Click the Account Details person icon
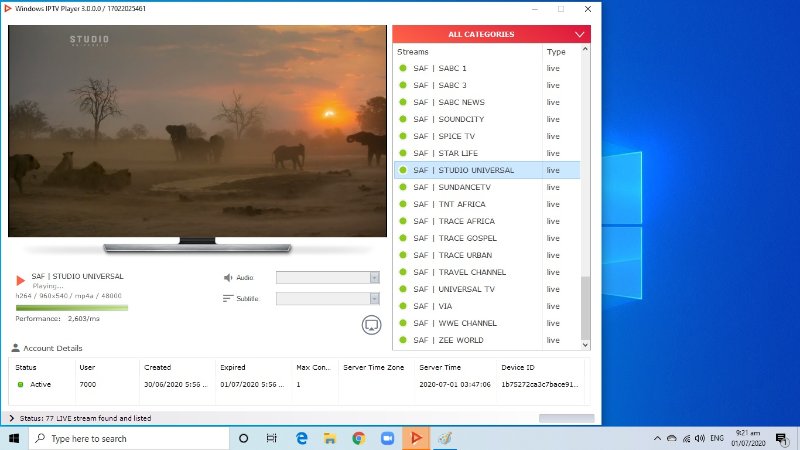Image resolution: width=800 pixels, height=450 pixels. (15, 348)
